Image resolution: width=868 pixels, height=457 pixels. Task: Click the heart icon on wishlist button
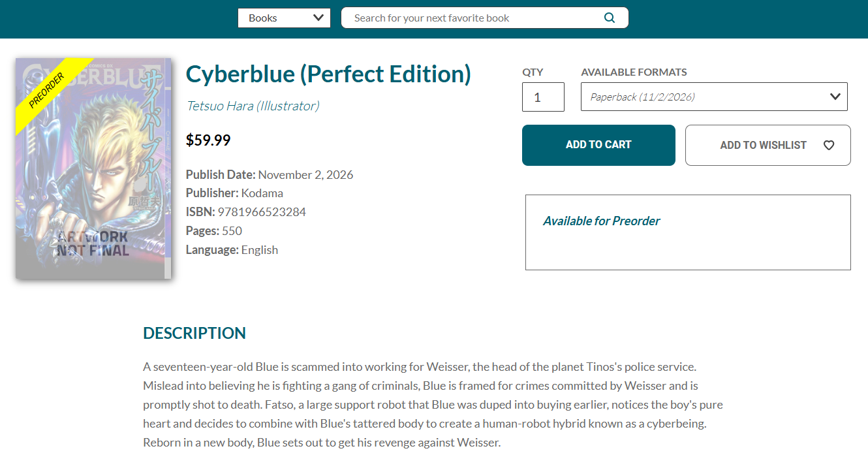click(829, 145)
